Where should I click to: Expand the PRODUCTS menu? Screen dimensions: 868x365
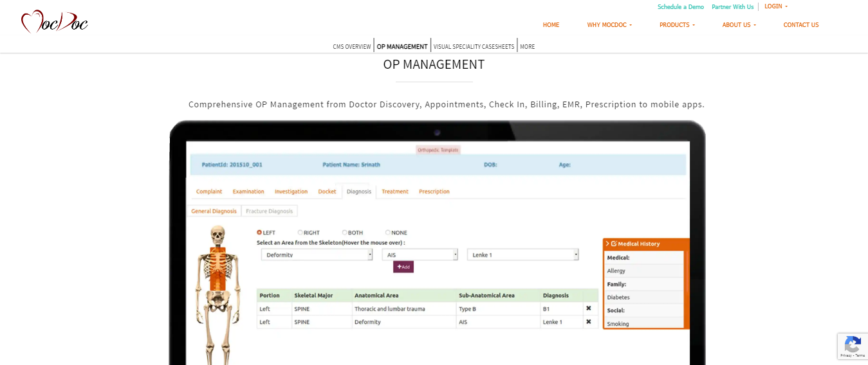(677, 25)
